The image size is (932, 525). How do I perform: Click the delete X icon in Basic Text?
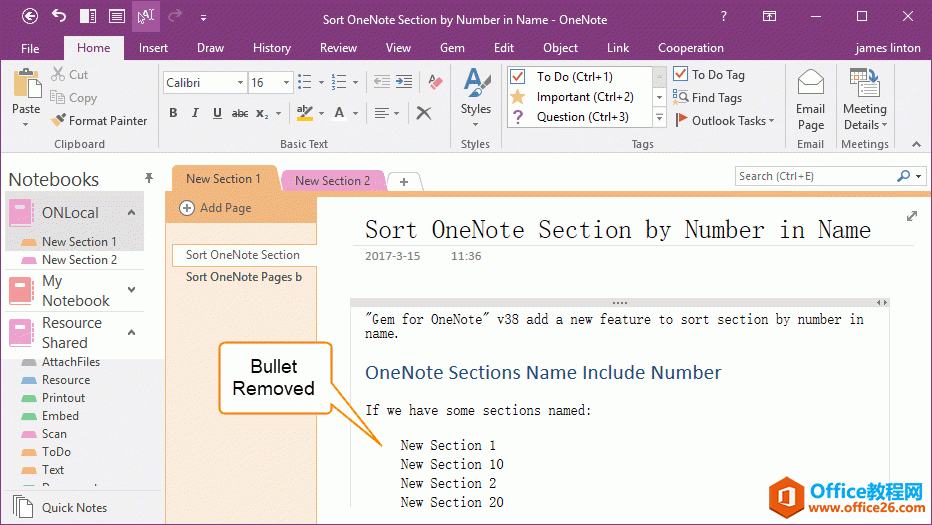424,113
